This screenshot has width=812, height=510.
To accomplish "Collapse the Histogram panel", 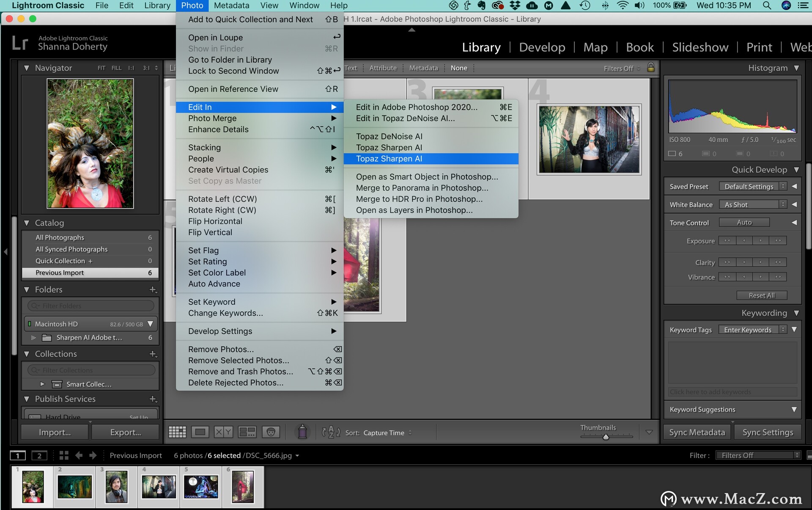I will click(797, 68).
